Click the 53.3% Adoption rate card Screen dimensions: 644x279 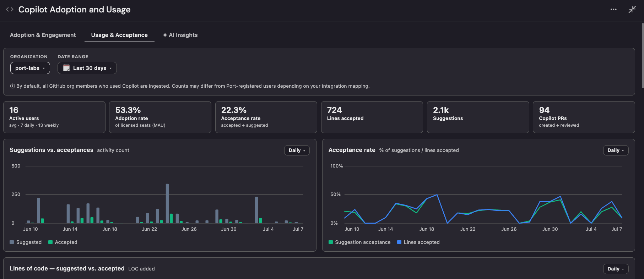coord(160,117)
